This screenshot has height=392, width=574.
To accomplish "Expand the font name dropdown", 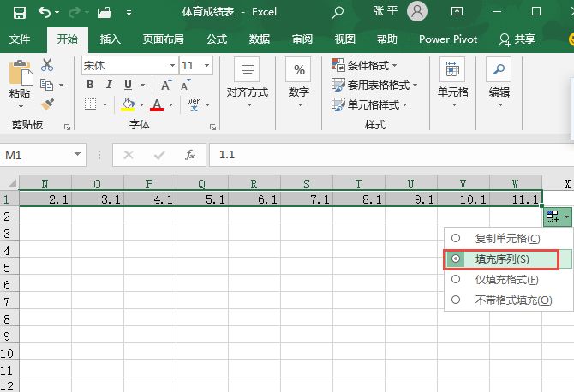I will point(172,65).
